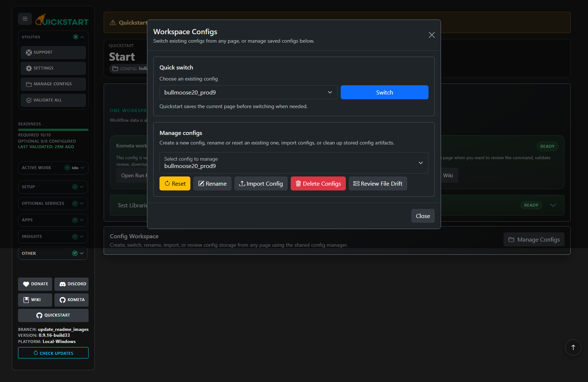The width and height of the screenshot is (588, 382).
Task: Open the Quickstart GitHub button
Action: coord(53,315)
